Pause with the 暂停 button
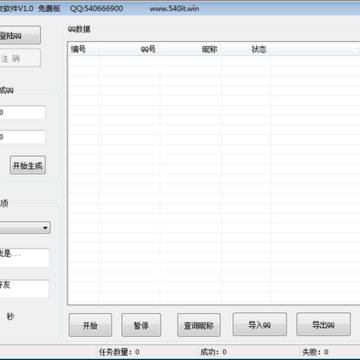 tap(141, 325)
